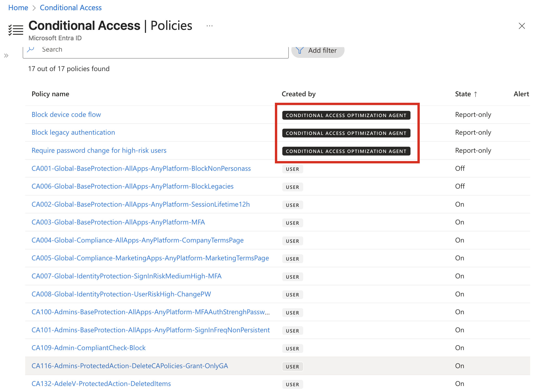This screenshot has height=392, width=541.
Task: Sort by Created by column header
Action: 298,94
